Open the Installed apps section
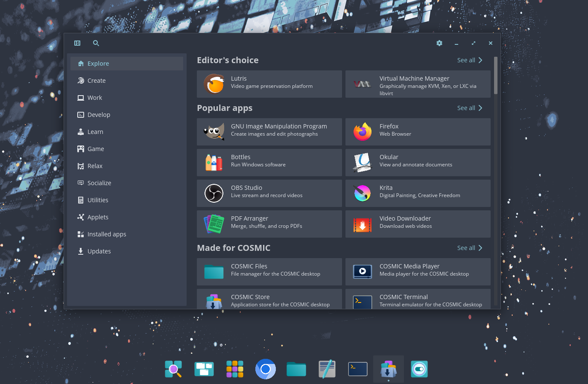The height and width of the screenshot is (384, 588). click(x=107, y=234)
